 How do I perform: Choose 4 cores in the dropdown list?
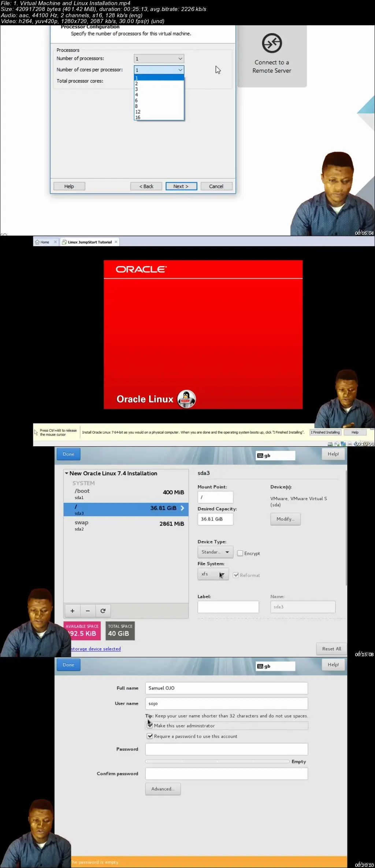[159, 95]
